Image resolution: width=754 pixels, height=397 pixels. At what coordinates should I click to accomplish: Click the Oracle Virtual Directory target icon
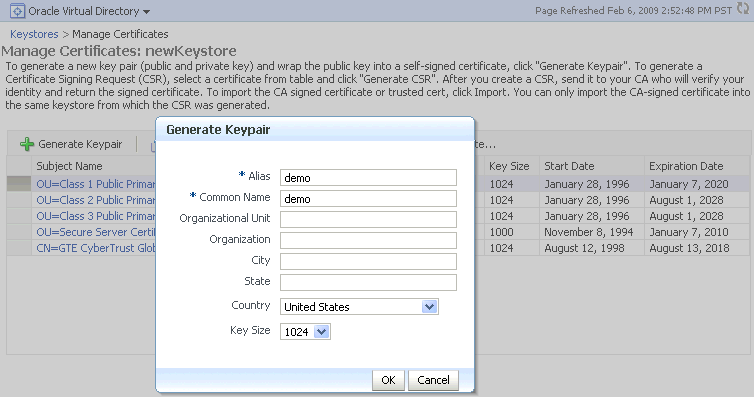17,11
